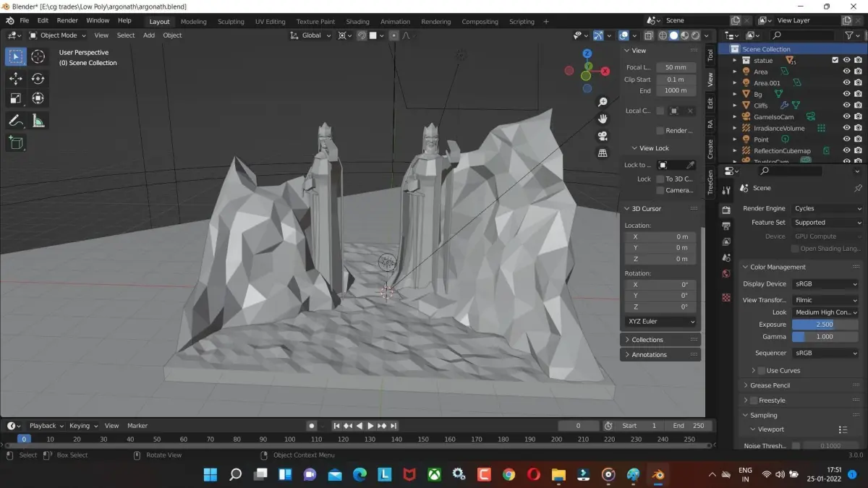Enable the Use Curves checkbox
The height and width of the screenshot is (488, 868).
pyautogui.click(x=761, y=370)
